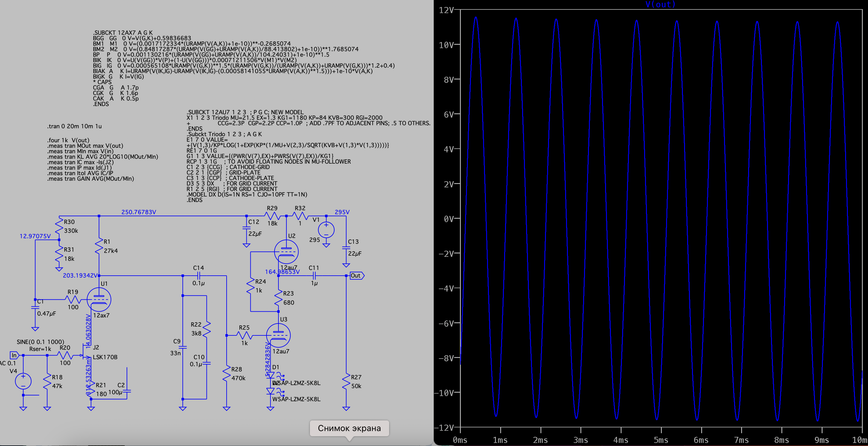Select the V4 sine signal source symbol
The width and height of the screenshot is (868, 446).
23,381
